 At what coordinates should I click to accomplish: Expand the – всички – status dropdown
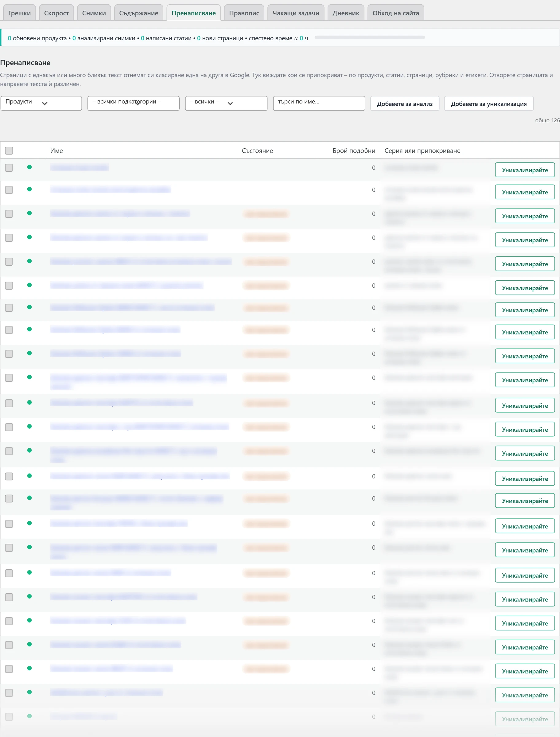pyautogui.click(x=226, y=103)
